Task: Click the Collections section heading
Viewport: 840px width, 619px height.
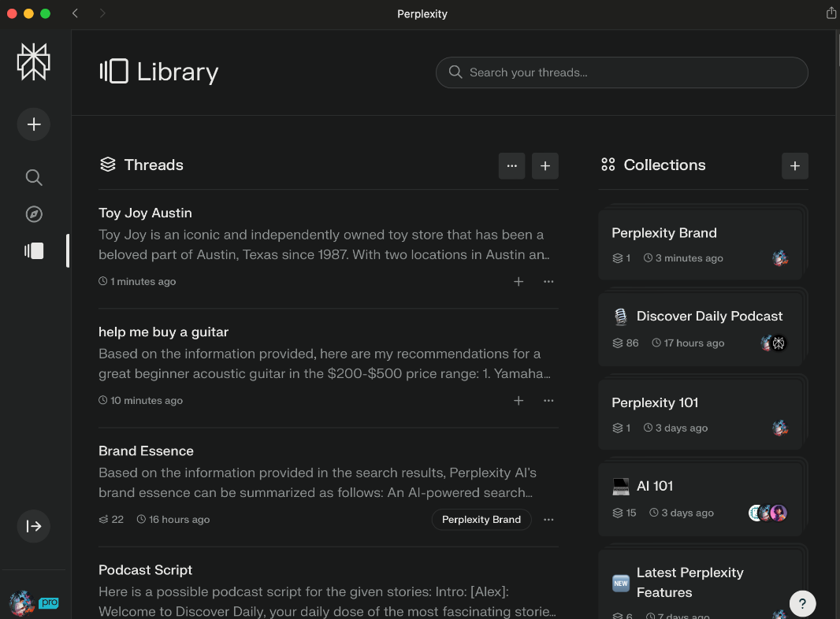Action: click(x=664, y=165)
